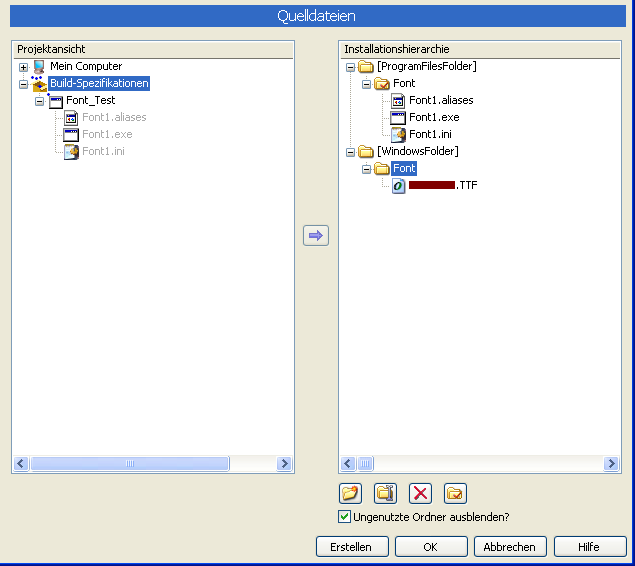Screen dimensions: 635x566
Task: Click the Hilfe button
Action: tap(590, 547)
